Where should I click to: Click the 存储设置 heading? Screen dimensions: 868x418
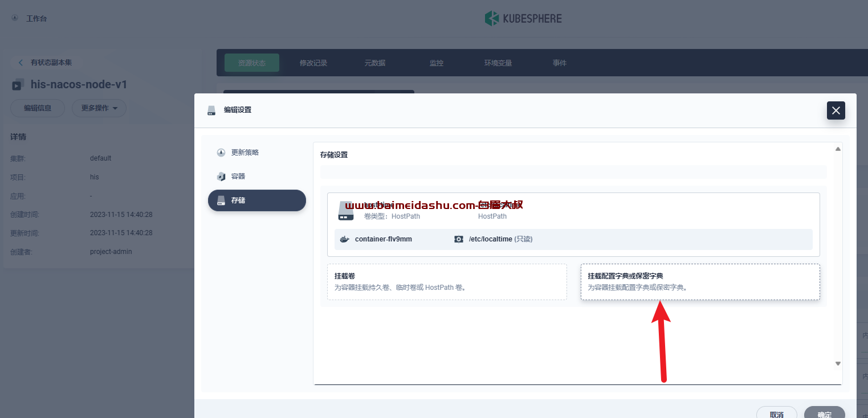click(334, 155)
